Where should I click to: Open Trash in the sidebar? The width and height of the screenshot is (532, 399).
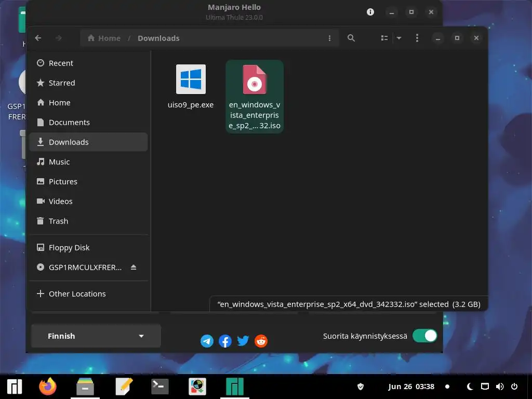pos(88,221)
